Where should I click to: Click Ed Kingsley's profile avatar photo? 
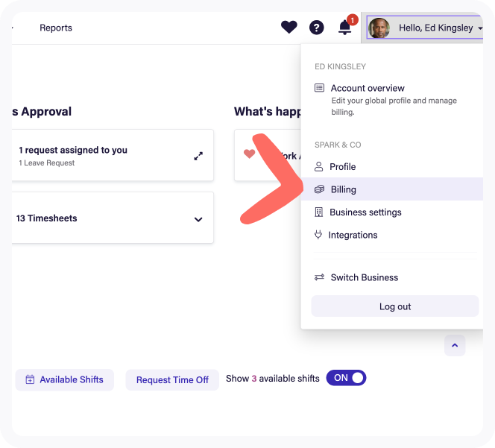click(x=379, y=28)
